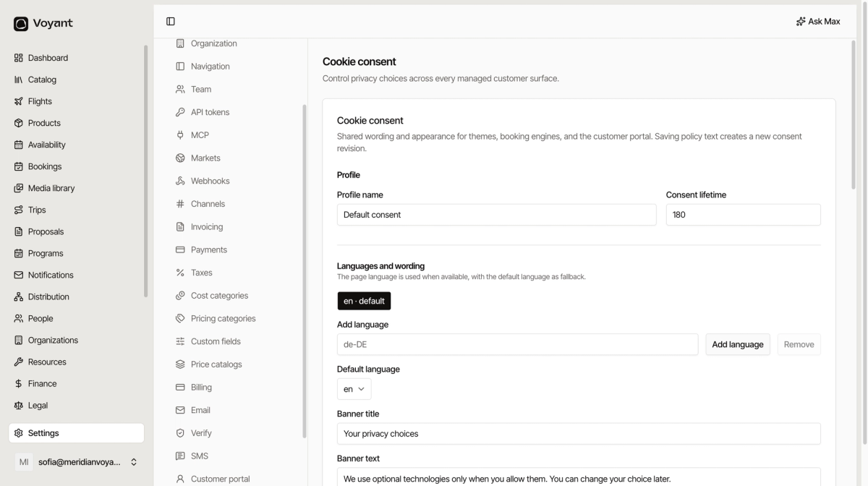
Task: Click the Programs icon
Action: 19,253
